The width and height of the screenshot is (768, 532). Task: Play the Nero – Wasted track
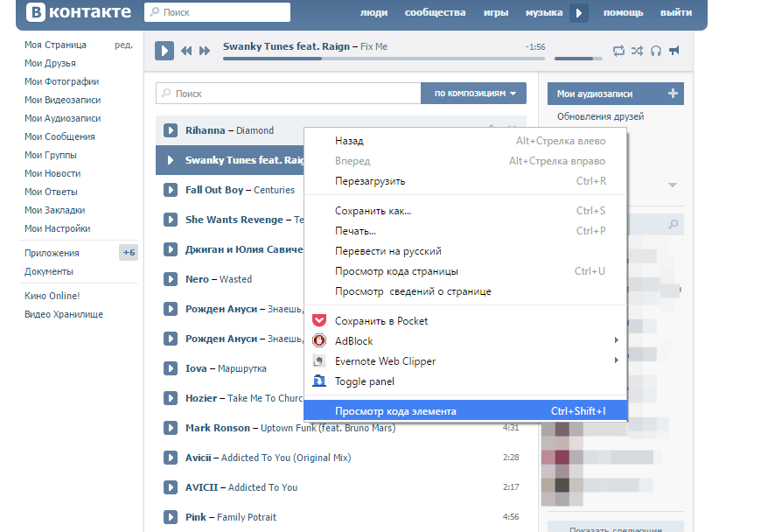coord(170,279)
